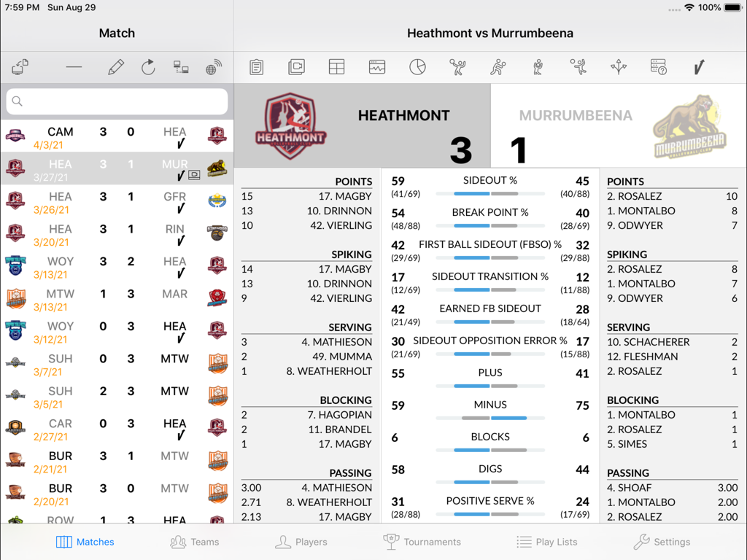Viewport: 747px width, 560px height.
Task: Switch to the Teams tab
Action: pos(194,542)
